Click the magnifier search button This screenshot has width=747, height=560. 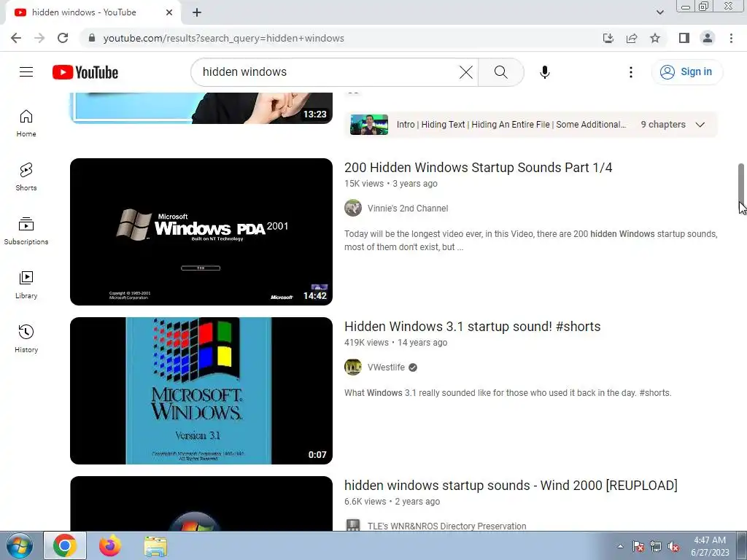pyautogui.click(x=500, y=72)
